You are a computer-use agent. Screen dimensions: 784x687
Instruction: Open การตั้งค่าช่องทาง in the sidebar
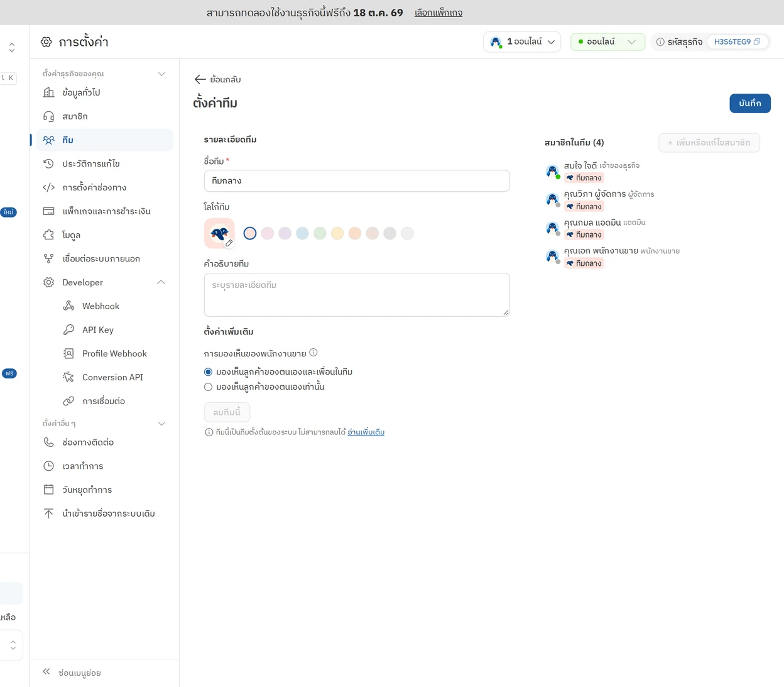[104, 187]
